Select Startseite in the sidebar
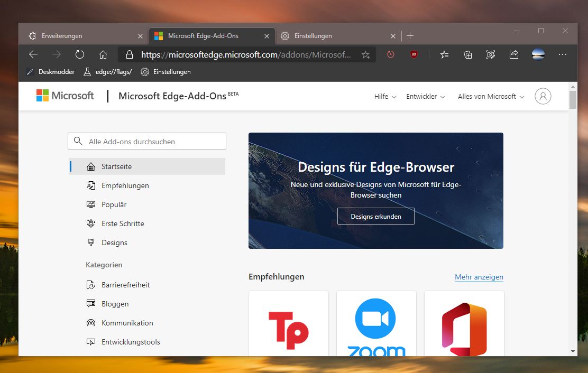Screen dimensions: 588x373 pyautogui.click(x=148, y=166)
